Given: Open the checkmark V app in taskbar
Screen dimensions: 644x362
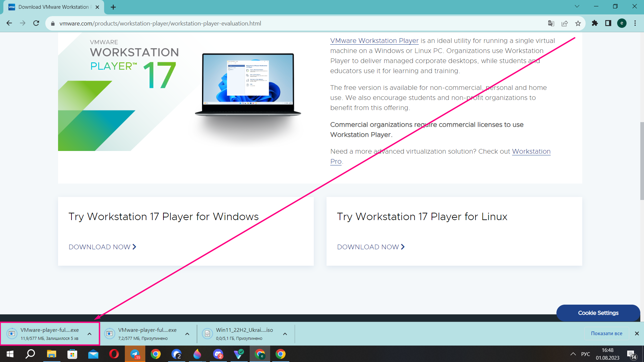Looking at the screenshot, I should pos(239,354).
